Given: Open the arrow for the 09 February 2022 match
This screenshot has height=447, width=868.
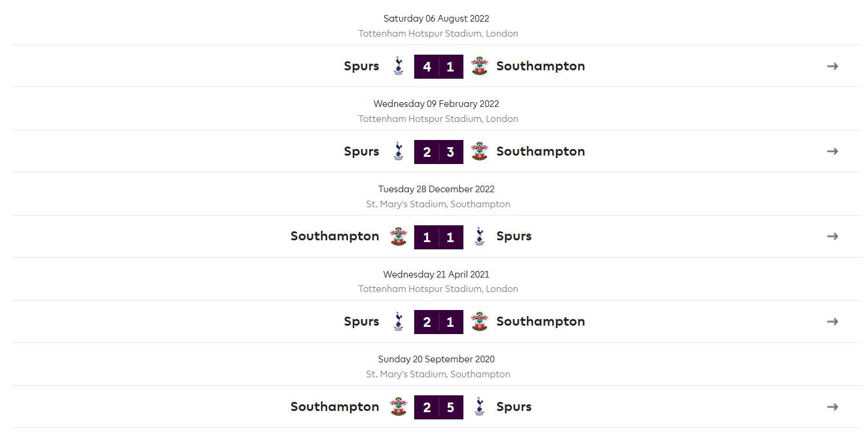Looking at the screenshot, I should (x=833, y=151).
